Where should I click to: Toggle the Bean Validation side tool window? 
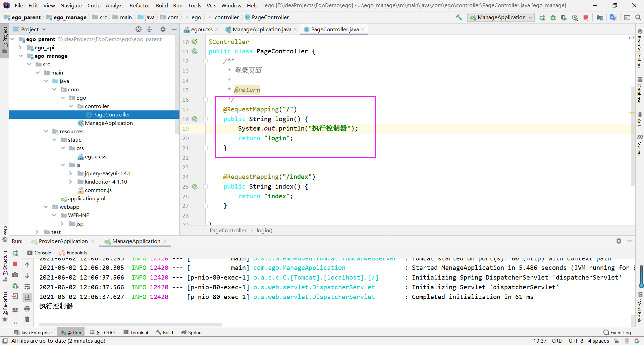coord(640,49)
